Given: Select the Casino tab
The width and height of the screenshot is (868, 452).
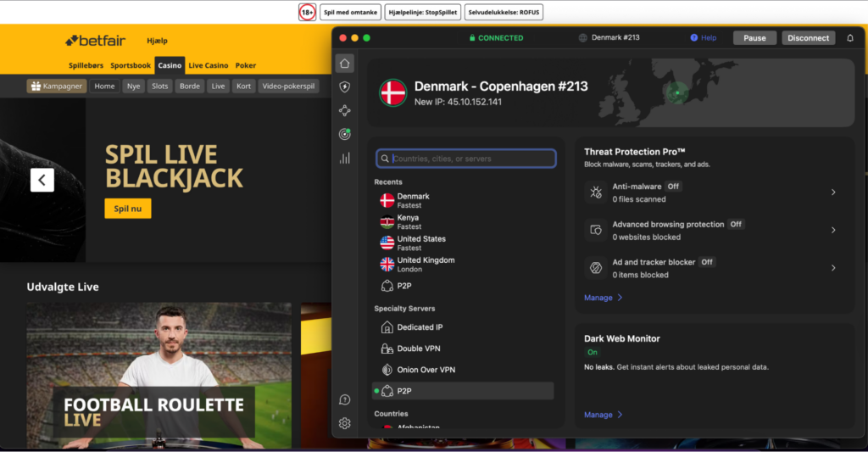Looking at the screenshot, I should 170,65.
